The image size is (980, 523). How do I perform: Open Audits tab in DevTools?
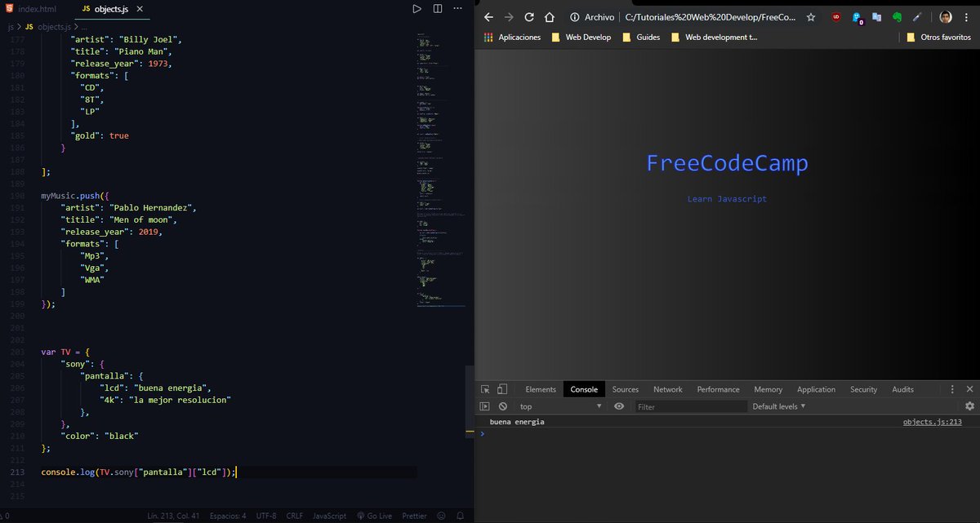[902, 389]
